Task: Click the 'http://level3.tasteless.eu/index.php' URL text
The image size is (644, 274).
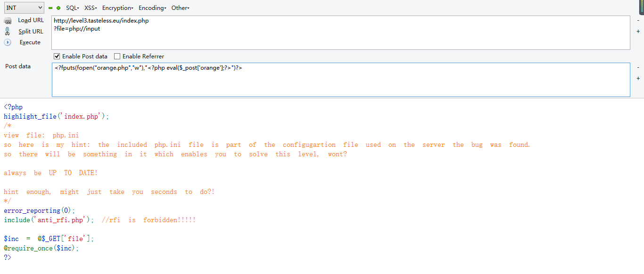Action: tap(101, 21)
